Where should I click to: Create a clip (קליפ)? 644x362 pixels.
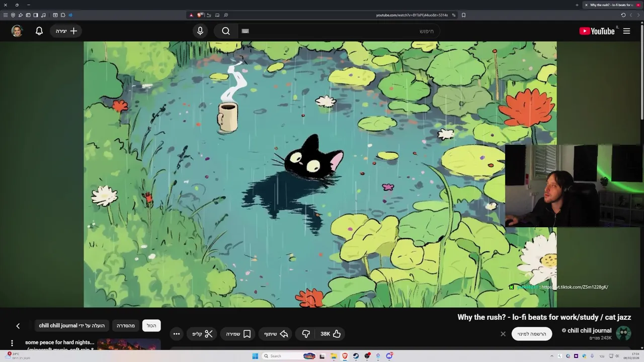pyautogui.click(x=202, y=334)
